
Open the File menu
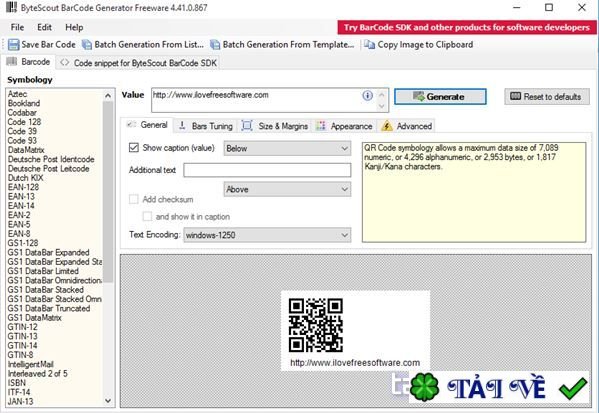click(17, 27)
